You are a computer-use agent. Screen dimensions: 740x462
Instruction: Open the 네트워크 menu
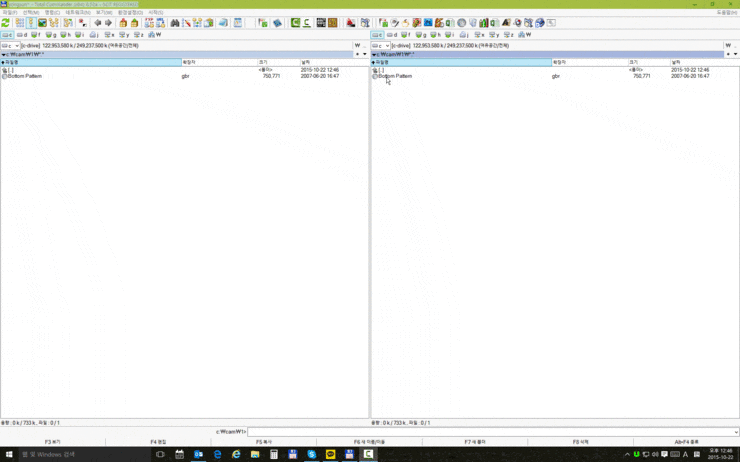(77, 12)
